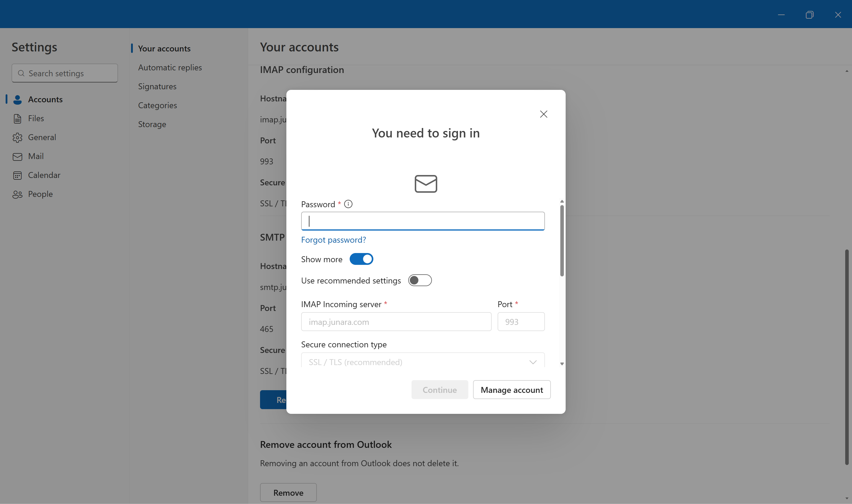Click the 'IMAP configuration' heading
Screen dimensions: 852x504
pos(302,70)
